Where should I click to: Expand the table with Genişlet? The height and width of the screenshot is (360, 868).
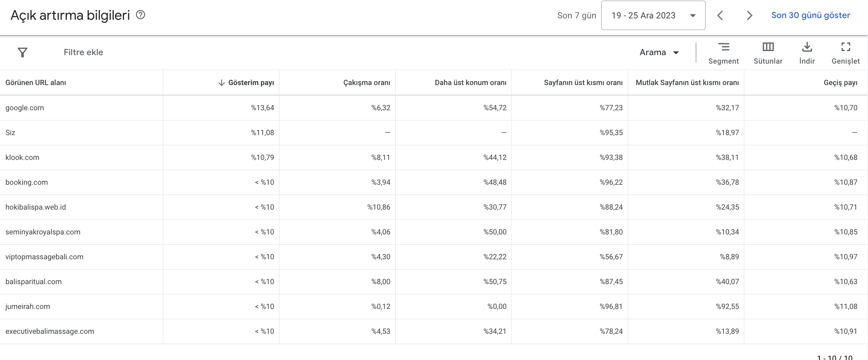click(846, 53)
